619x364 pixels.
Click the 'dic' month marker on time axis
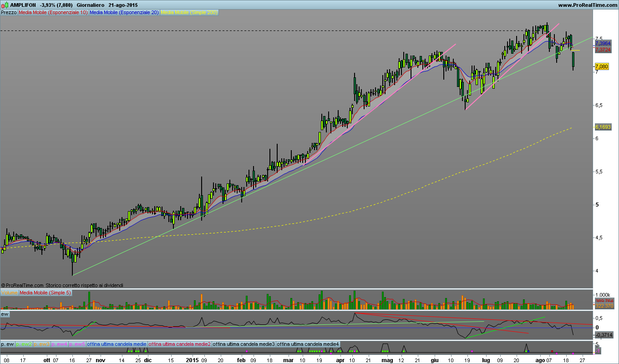tap(147, 359)
